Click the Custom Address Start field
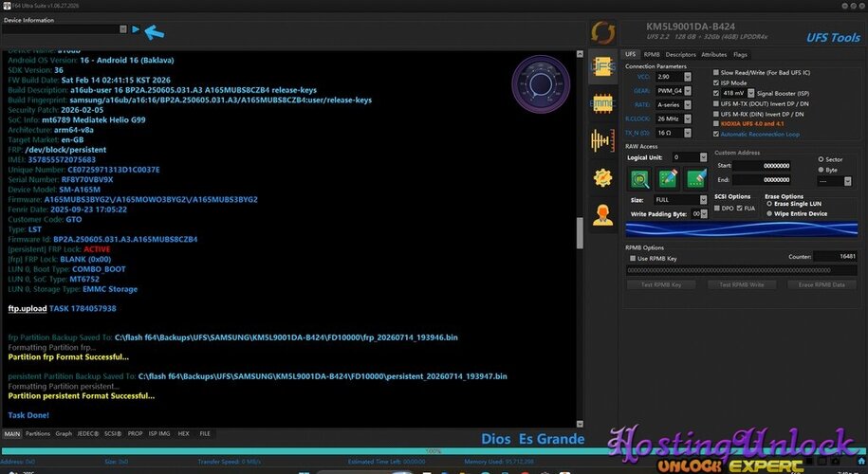The image size is (868, 474). pos(762,166)
